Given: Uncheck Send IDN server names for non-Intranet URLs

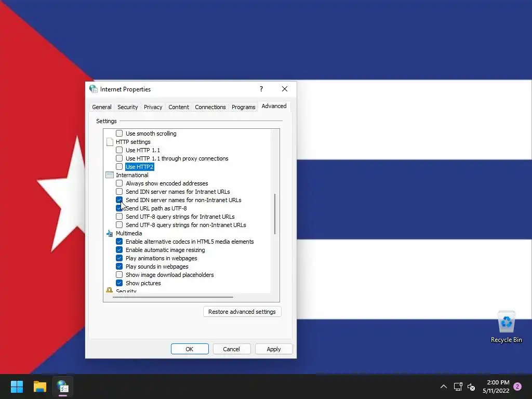Looking at the screenshot, I should tap(119, 200).
